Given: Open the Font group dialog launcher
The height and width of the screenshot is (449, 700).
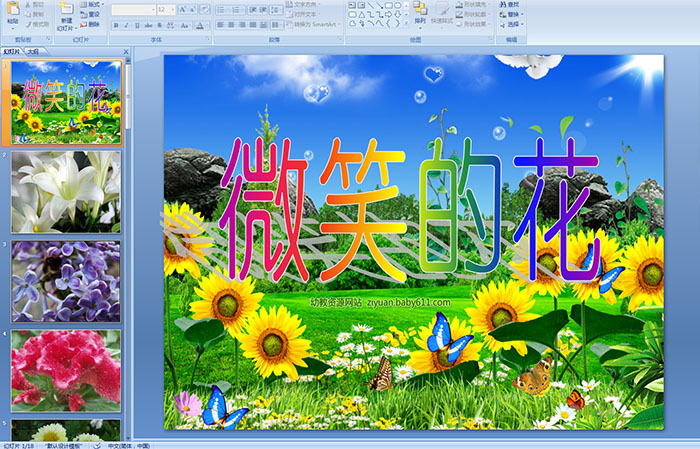Looking at the screenshot, I should [208, 39].
